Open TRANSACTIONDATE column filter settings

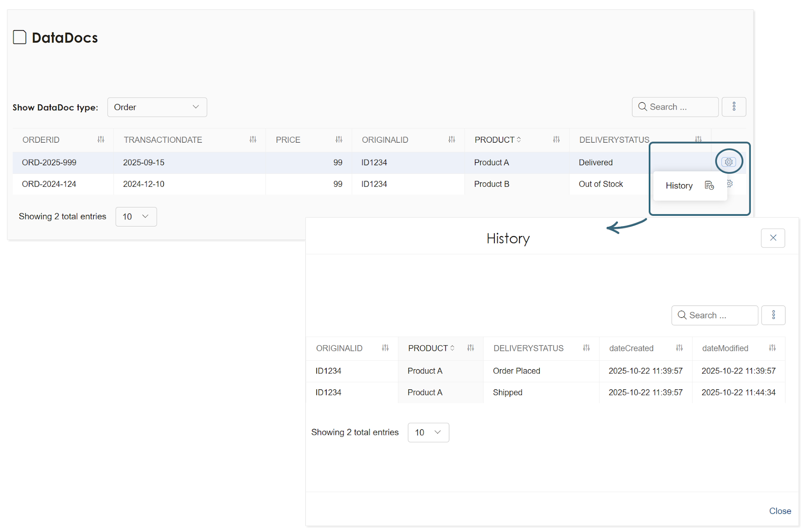pos(253,140)
